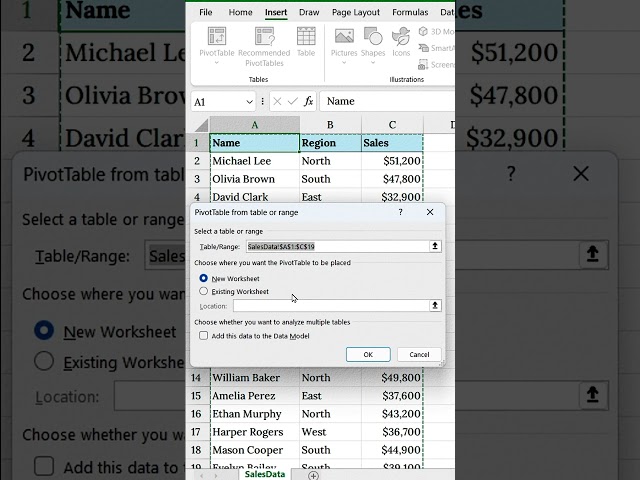This screenshot has height=480, width=640.
Task: Expand the PivotTable button dropdown arrow
Action: coord(216,62)
